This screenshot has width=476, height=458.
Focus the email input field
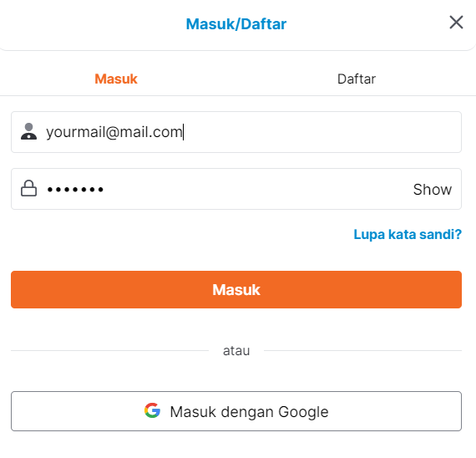[236, 132]
